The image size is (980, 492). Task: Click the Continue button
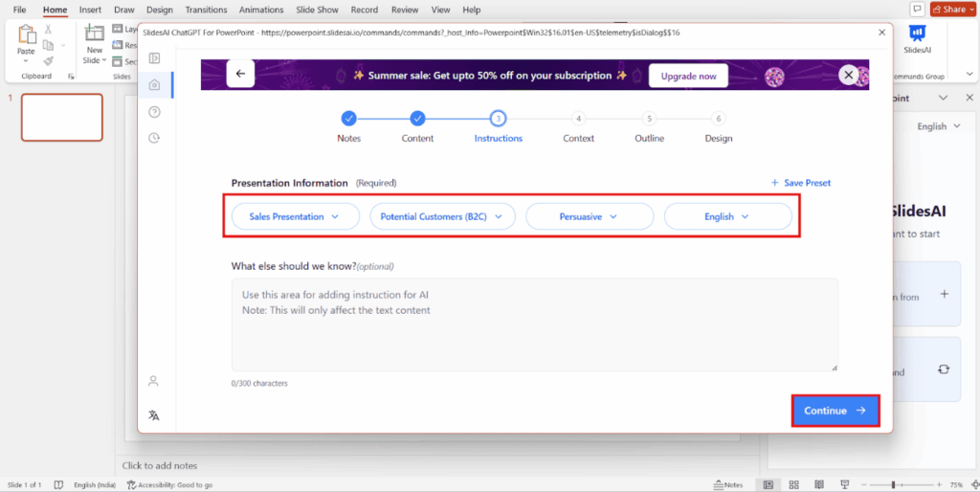click(x=835, y=411)
